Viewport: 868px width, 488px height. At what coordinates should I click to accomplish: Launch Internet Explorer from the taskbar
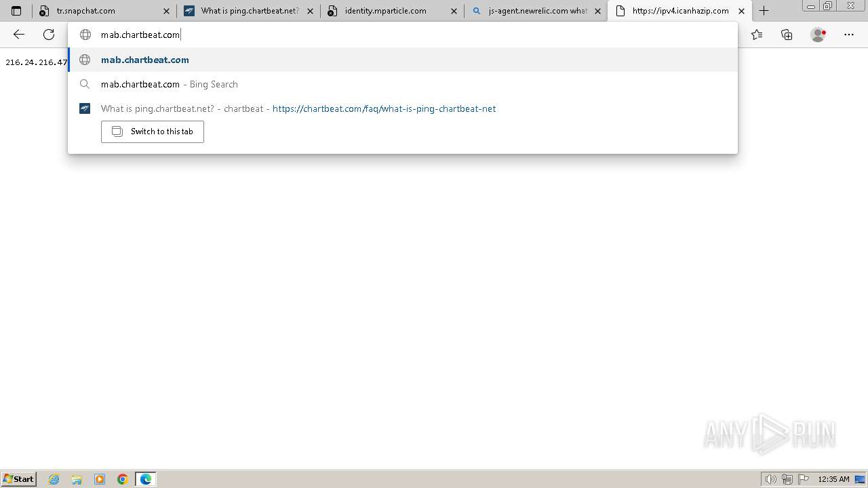coord(54,479)
